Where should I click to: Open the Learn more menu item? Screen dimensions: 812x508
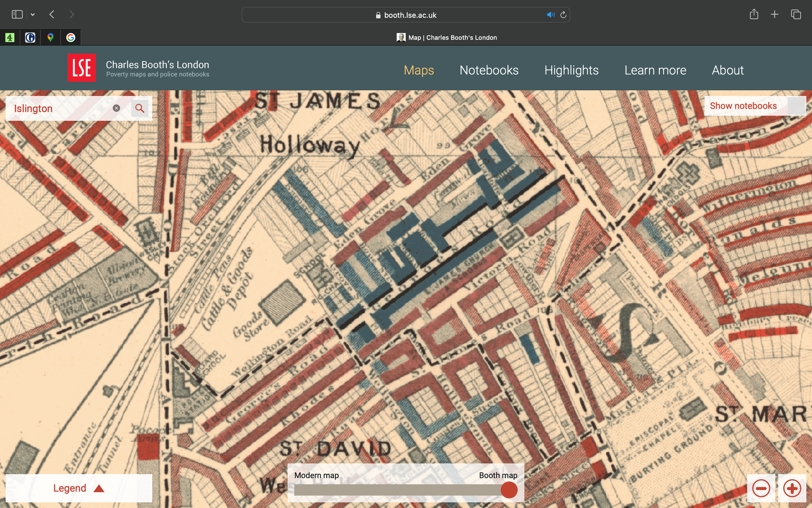(x=655, y=70)
